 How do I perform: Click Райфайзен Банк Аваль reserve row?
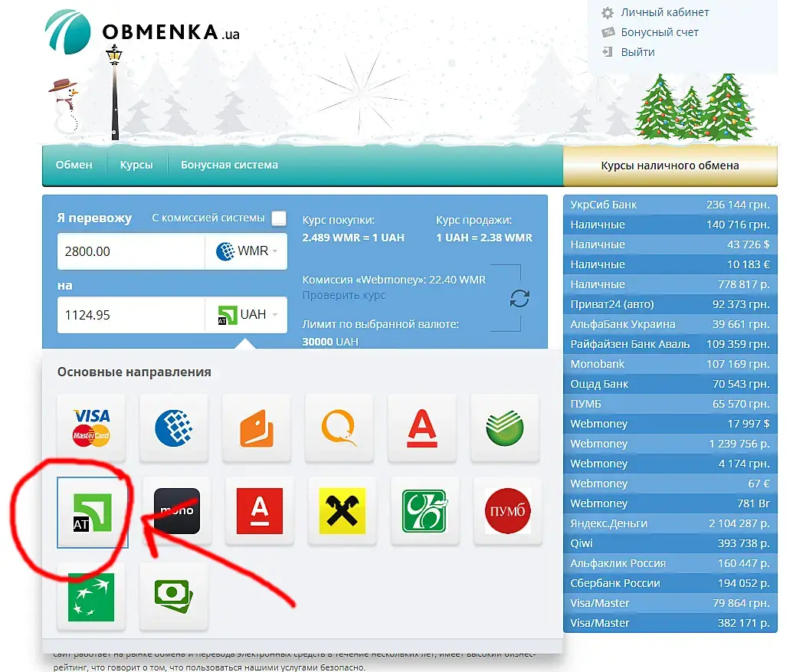click(x=670, y=344)
